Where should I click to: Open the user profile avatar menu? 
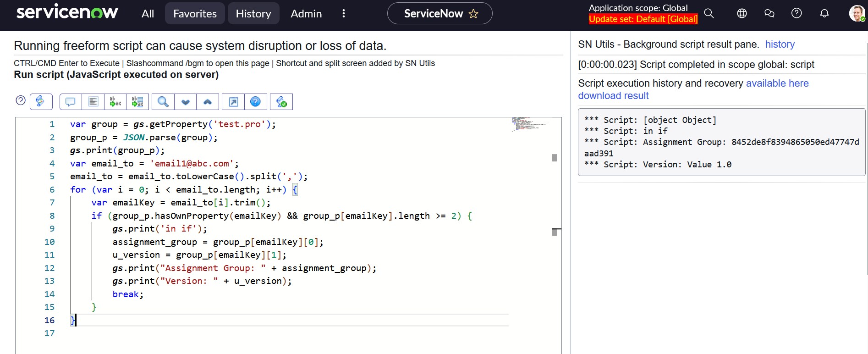click(x=856, y=14)
